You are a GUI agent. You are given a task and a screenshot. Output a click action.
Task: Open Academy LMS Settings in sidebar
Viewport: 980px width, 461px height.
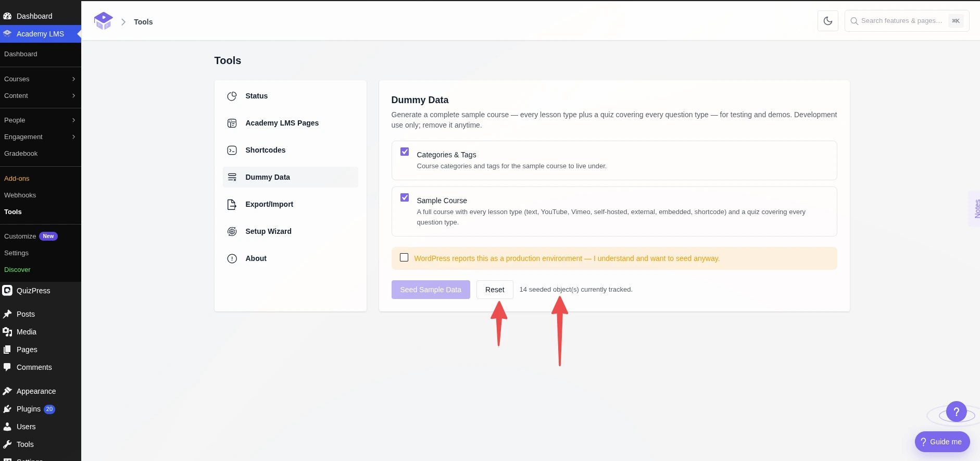[41, 253]
